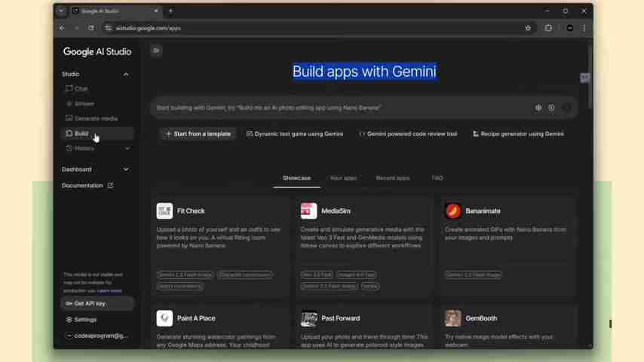Reload the page with the refresh icon
The height and width of the screenshot is (362, 644).
(91, 28)
